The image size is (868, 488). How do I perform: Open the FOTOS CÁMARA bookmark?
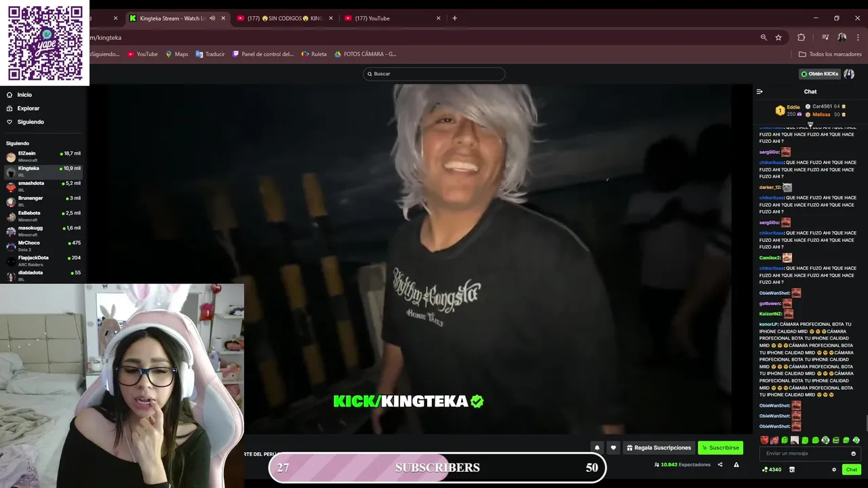point(366,54)
